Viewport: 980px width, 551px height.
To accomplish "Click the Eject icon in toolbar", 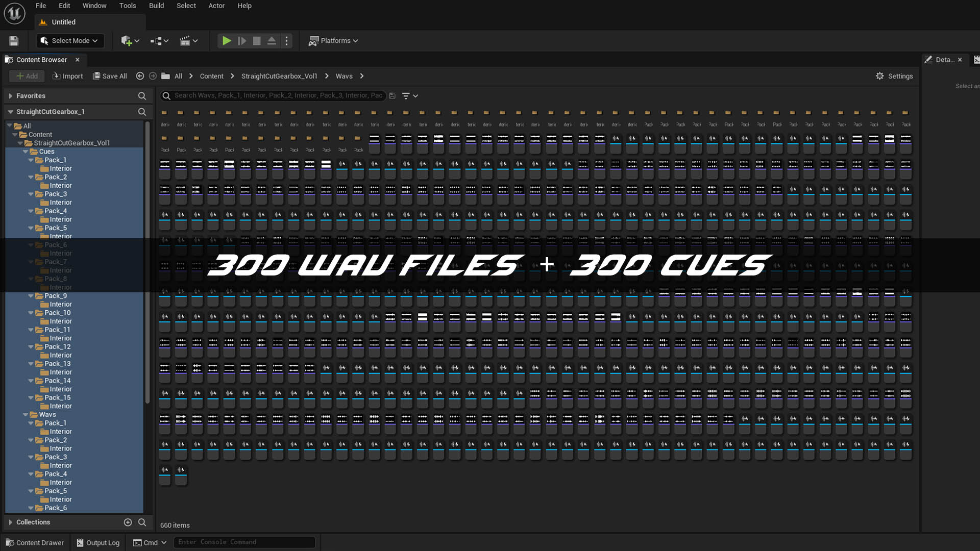I will pos(272,41).
